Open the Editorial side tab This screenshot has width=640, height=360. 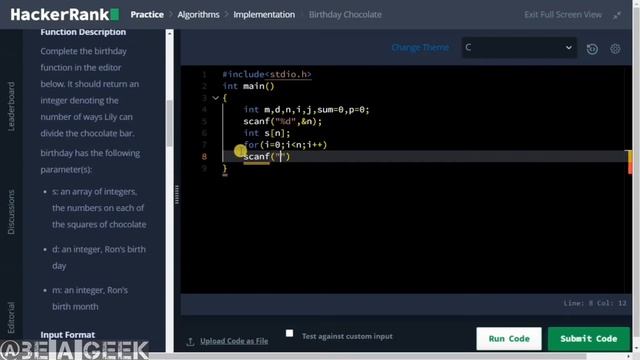11,318
